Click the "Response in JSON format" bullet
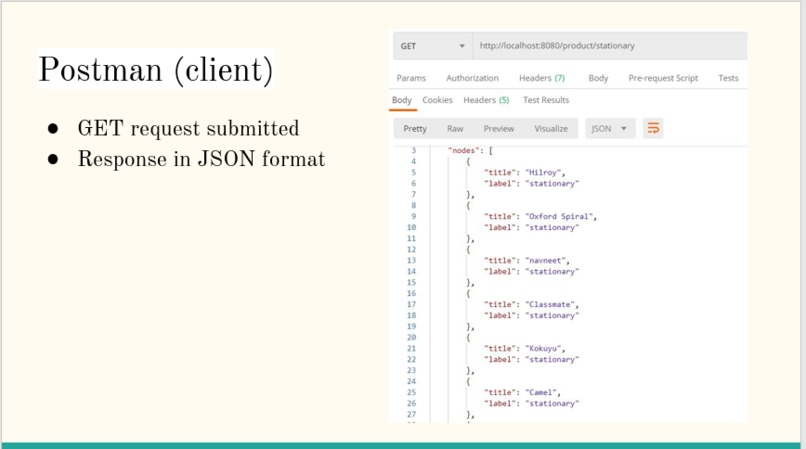The width and height of the screenshot is (806, 449). (x=201, y=159)
